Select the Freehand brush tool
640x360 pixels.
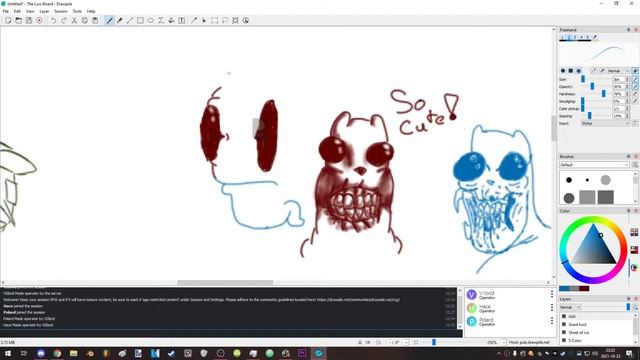[x=109, y=20]
